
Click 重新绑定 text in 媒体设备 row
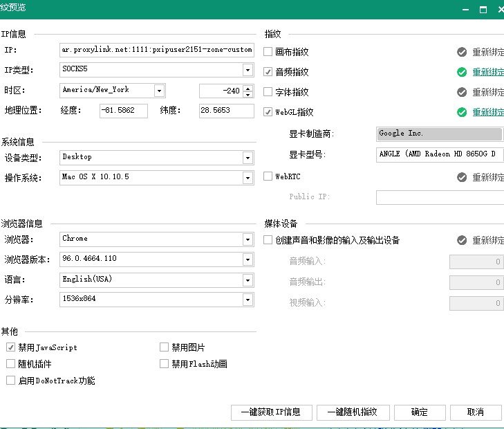[x=488, y=240]
